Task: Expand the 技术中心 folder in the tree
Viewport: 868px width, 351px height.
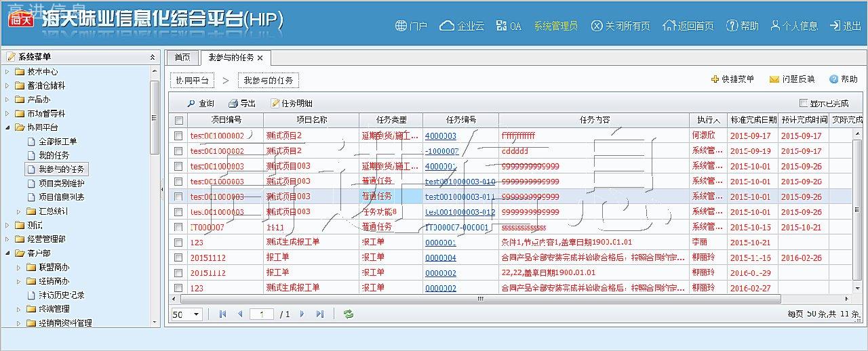Action: (x=7, y=72)
